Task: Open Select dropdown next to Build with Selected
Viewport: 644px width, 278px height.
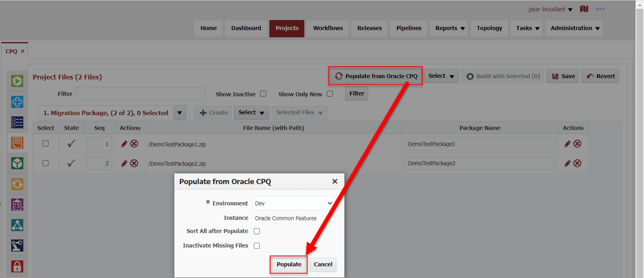Action: (441, 76)
